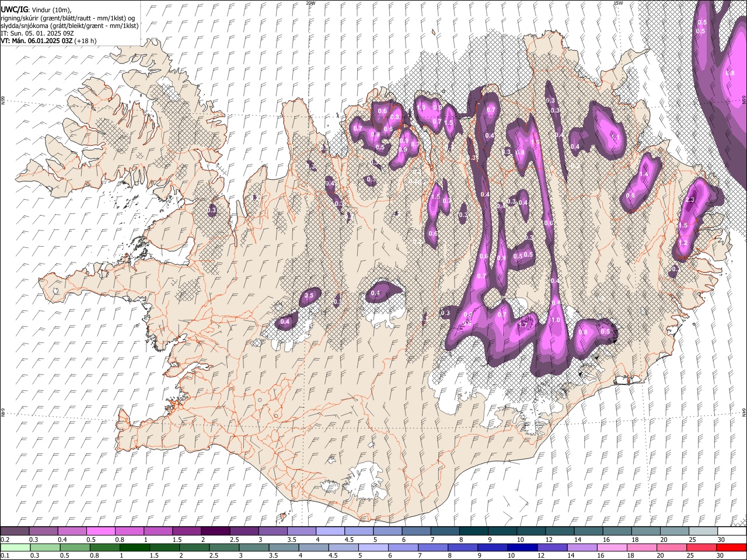Click the '1.1' precipitation value on the map
747x560 pixels.
[x=615, y=137]
